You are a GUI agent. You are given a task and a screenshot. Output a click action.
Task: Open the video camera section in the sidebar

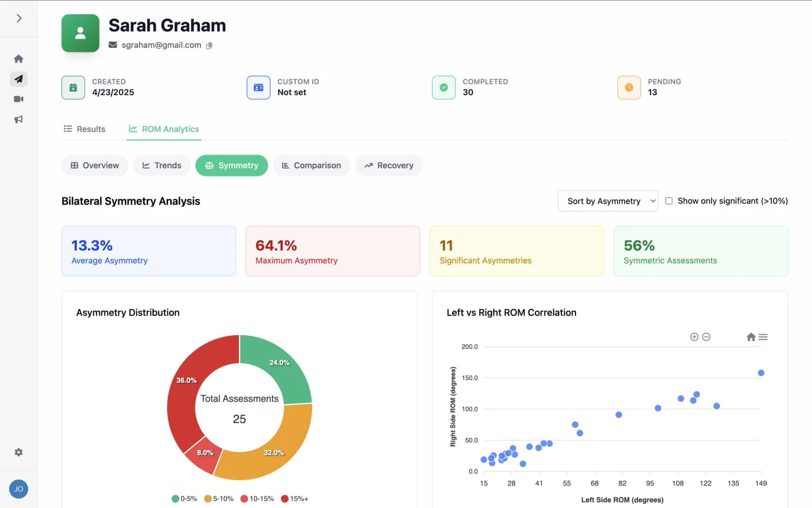coord(18,99)
